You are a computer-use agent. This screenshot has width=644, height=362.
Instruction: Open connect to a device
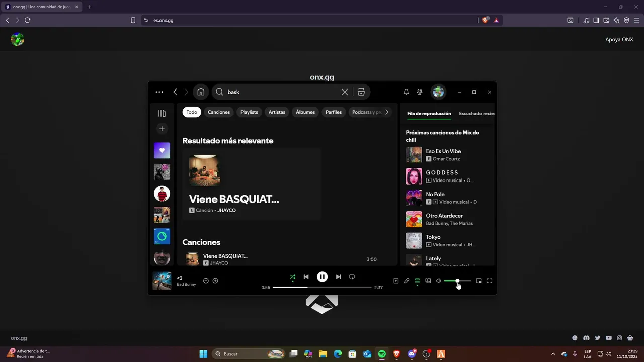tap(428, 281)
